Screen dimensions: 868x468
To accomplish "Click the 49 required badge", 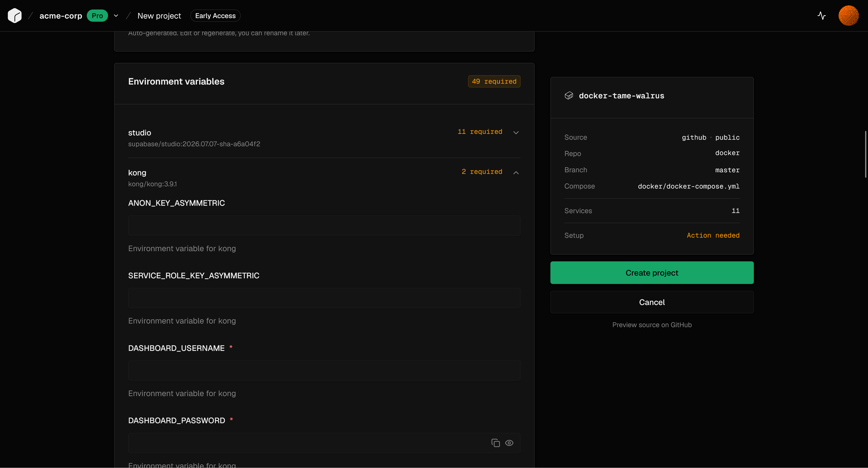I will click(x=494, y=81).
